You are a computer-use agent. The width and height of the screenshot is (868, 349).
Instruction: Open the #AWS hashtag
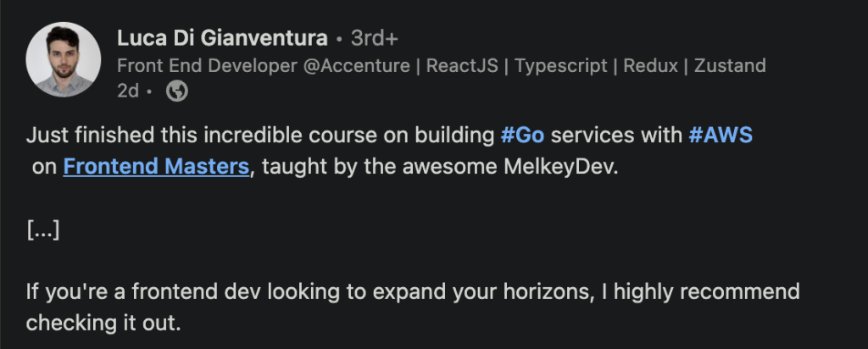pyautogui.click(x=720, y=136)
